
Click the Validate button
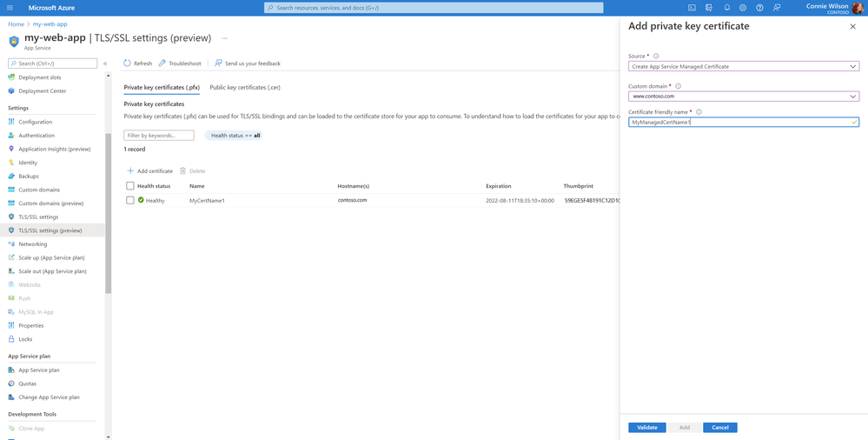(x=647, y=428)
